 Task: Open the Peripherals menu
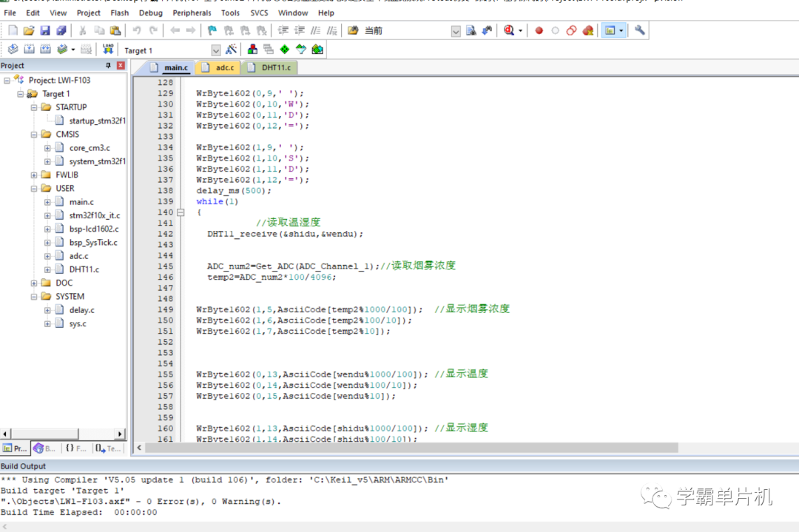(x=192, y=13)
